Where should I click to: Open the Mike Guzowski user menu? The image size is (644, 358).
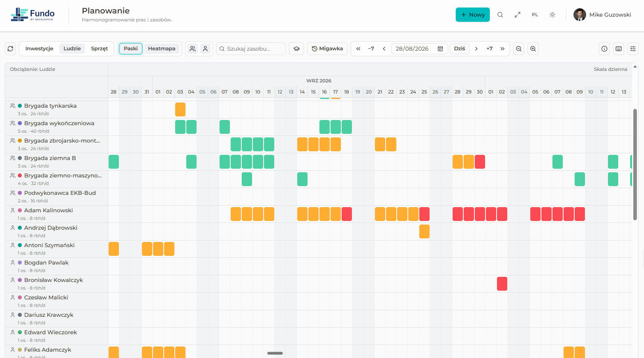[x=602, y=15]
